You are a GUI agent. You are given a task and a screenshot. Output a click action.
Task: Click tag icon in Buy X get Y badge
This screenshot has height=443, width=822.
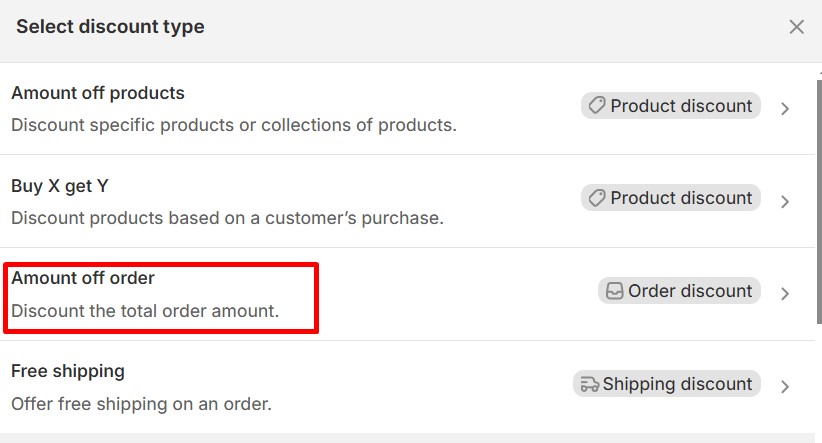597,198
